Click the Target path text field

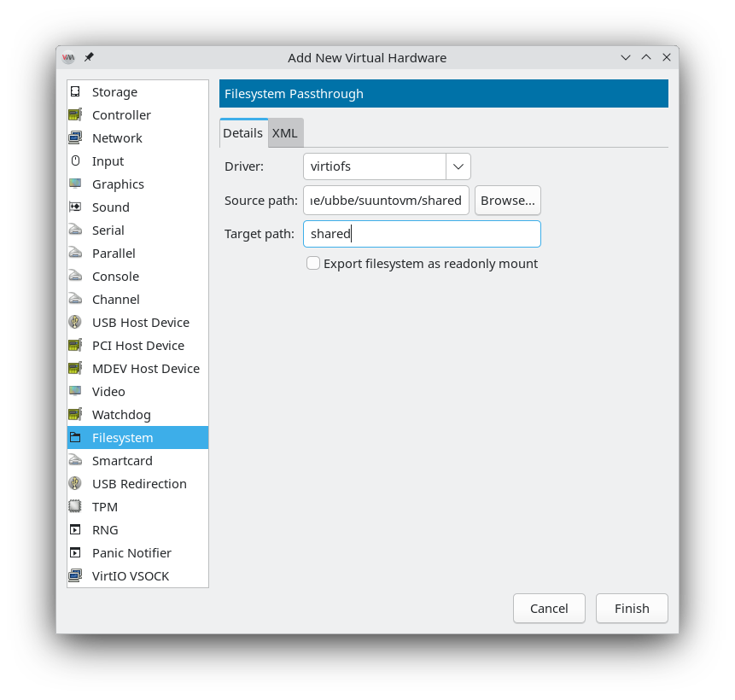point(422,234)
